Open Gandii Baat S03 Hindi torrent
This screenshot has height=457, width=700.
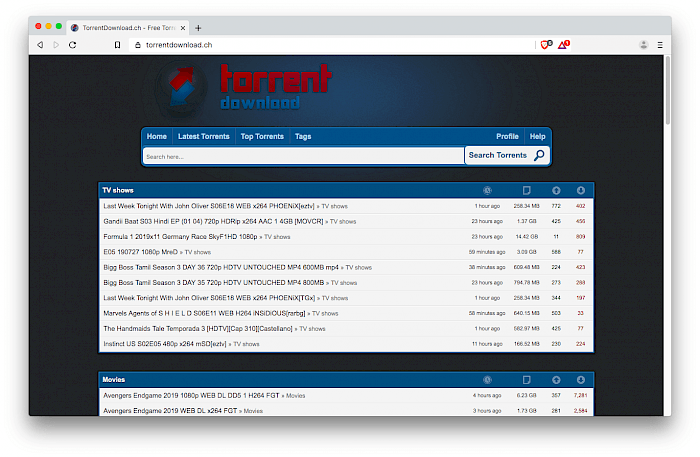coord(213,221)
